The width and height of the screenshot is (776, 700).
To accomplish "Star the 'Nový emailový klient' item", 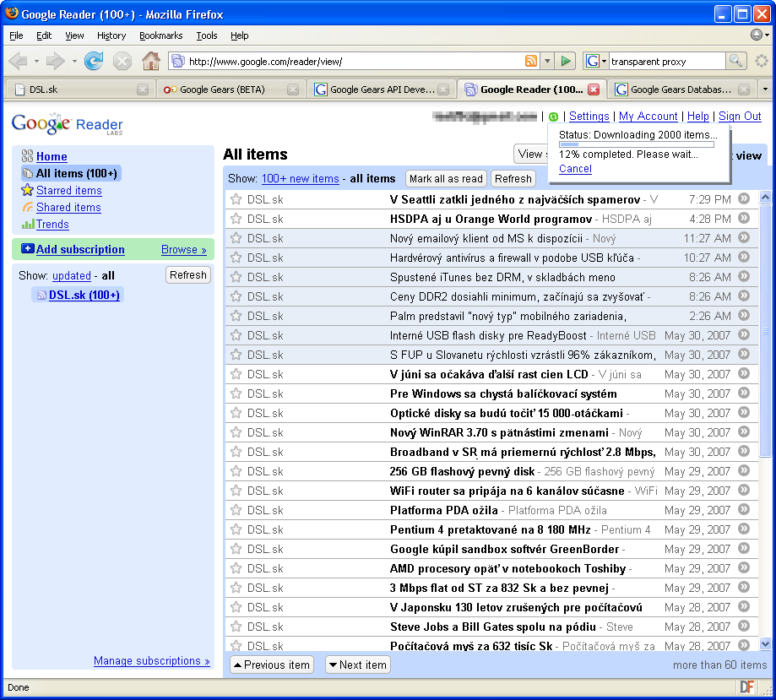I will [x=236, y=238].
